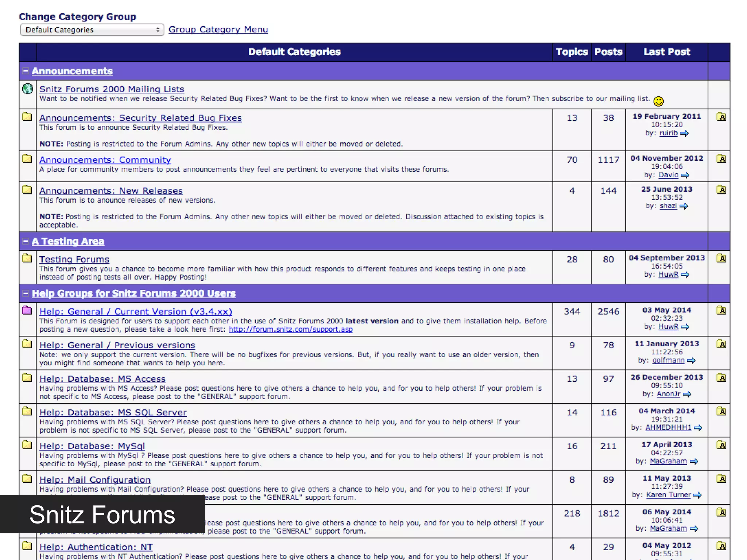
Task: Collapse Help Groups for Snitz Forums category
Action: coord(26,293)
